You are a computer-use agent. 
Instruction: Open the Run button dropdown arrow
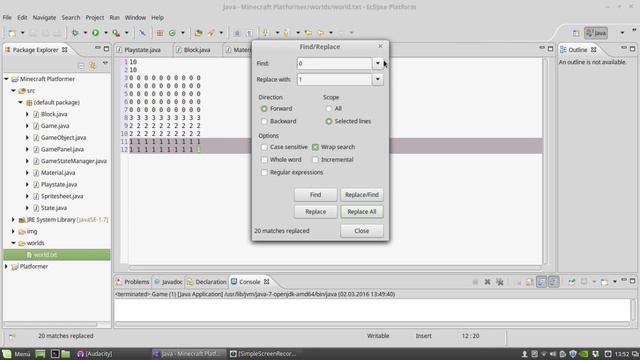pos(106,33)
